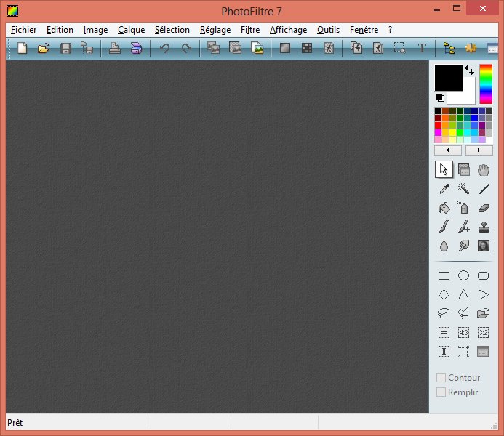
Task: Show next palette with right arrow
Action: click(x=479, y=150)
